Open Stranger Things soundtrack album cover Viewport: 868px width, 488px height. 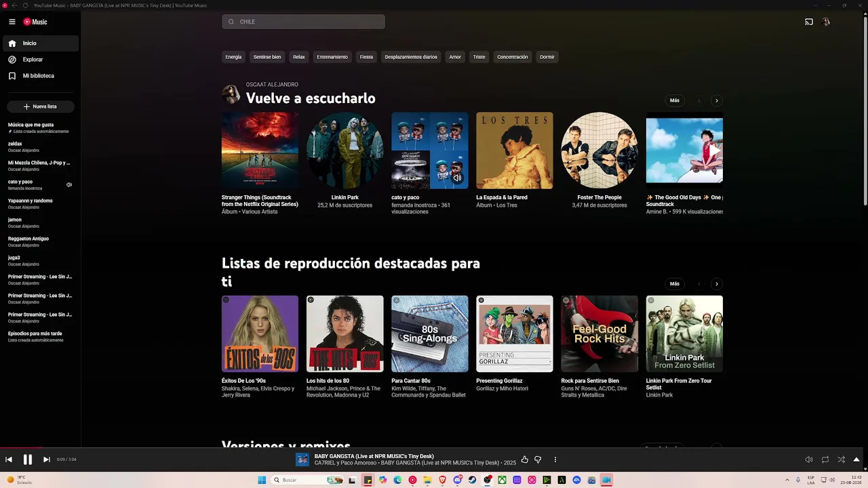(260, 150)
